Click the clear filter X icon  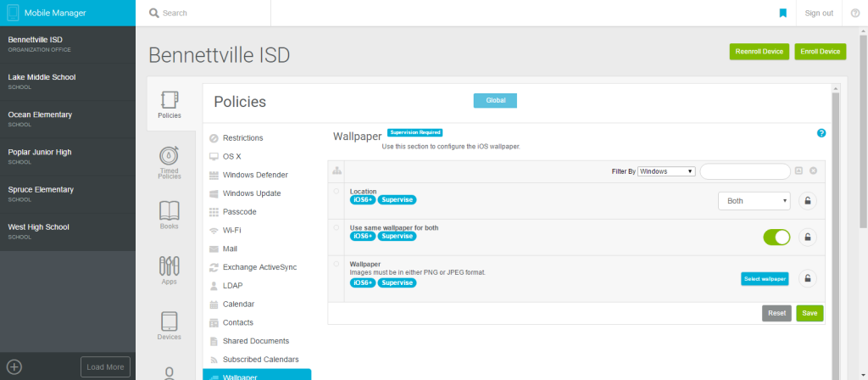tap(813, 170)
